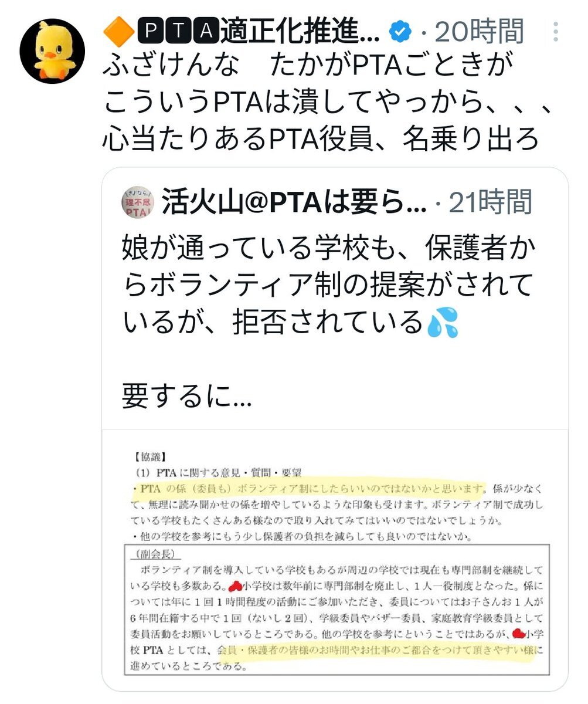588x704 pixels.
Task: Click the blue verified badge
Action: tap(400, 33)
